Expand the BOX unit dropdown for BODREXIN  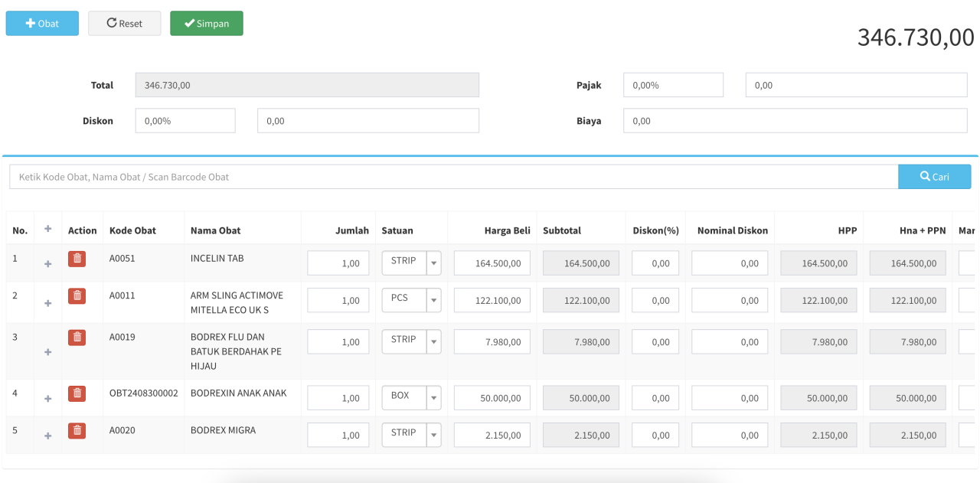click(434, 397)
